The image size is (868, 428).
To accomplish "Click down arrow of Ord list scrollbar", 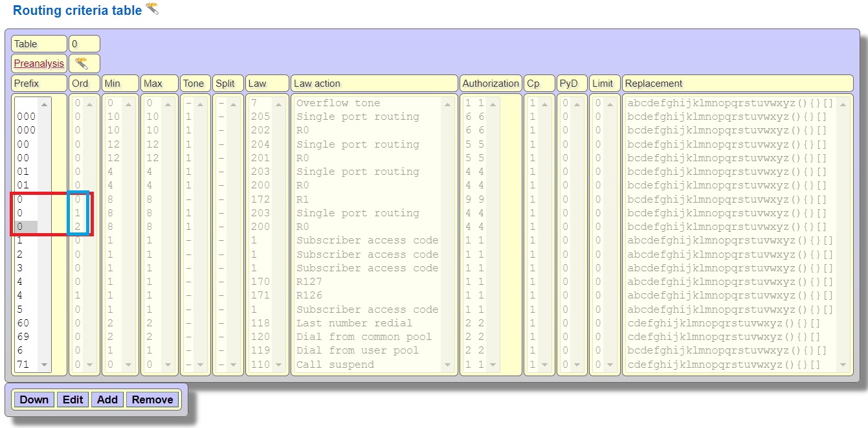I will (90, 365).
